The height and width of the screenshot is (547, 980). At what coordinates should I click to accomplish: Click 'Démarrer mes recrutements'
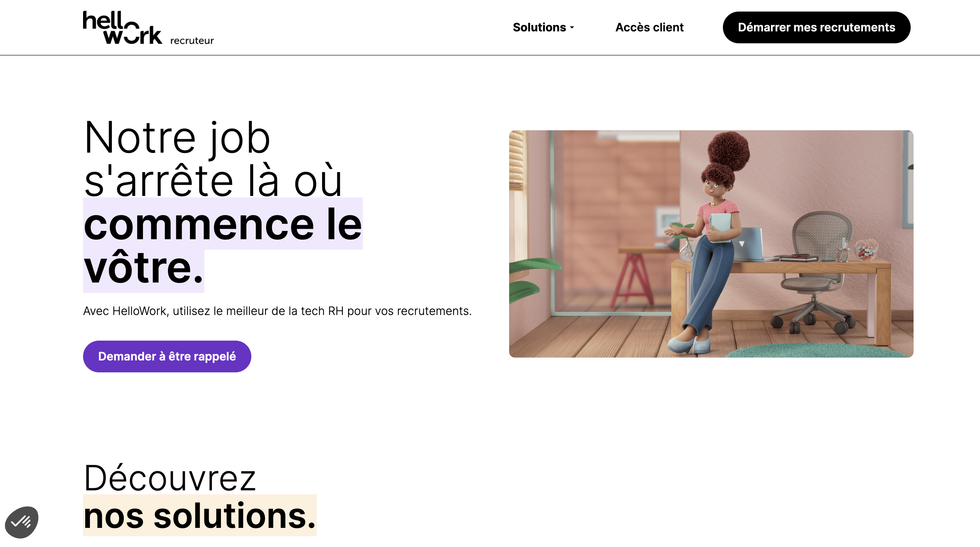coord(816,27)
